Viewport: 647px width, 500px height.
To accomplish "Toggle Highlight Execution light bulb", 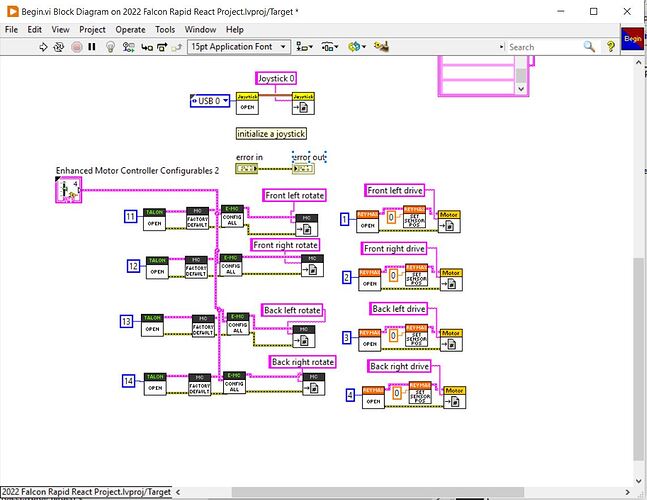I will [110, 47].
